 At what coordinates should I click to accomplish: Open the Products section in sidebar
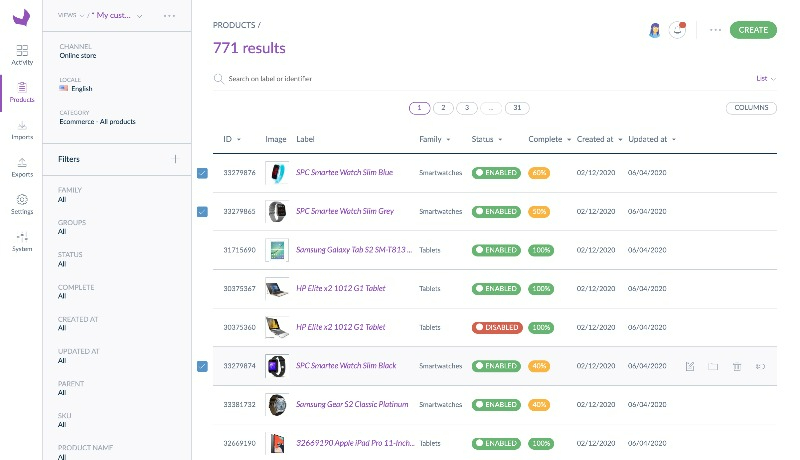(22, 92)
